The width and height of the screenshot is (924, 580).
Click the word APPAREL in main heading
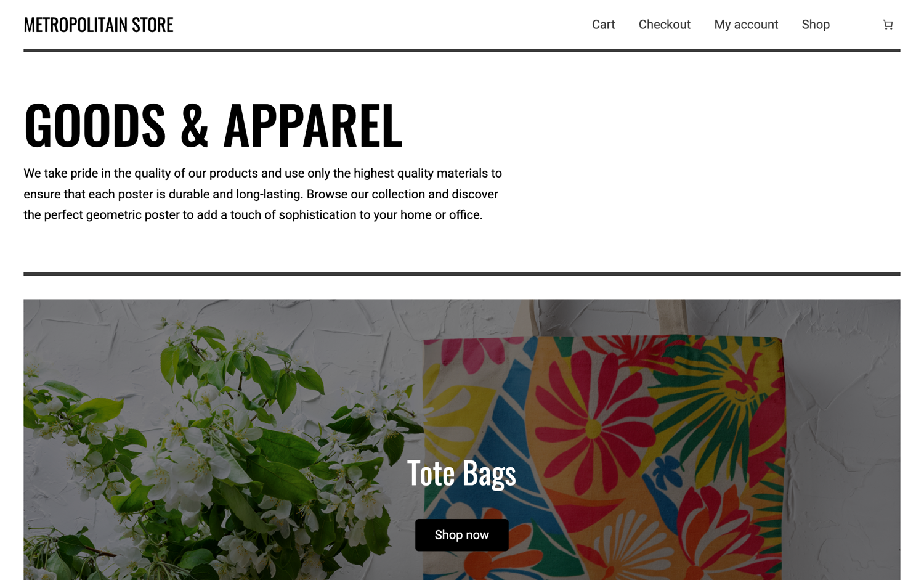(312, 125)
